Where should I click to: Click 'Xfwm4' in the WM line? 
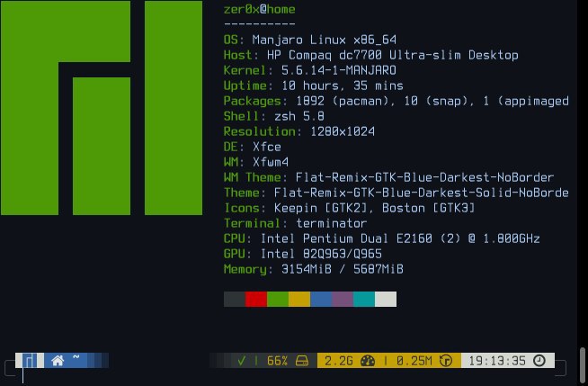tap(271, 163)
